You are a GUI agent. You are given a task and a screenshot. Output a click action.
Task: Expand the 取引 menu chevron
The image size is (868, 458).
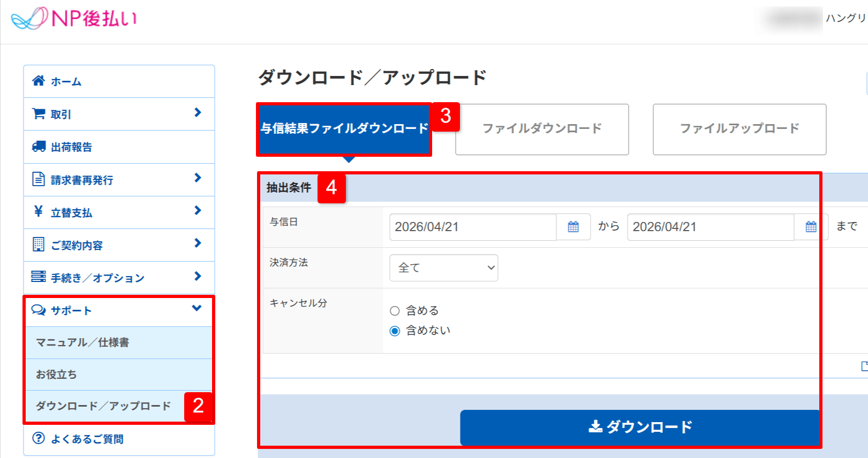[198, 112]
